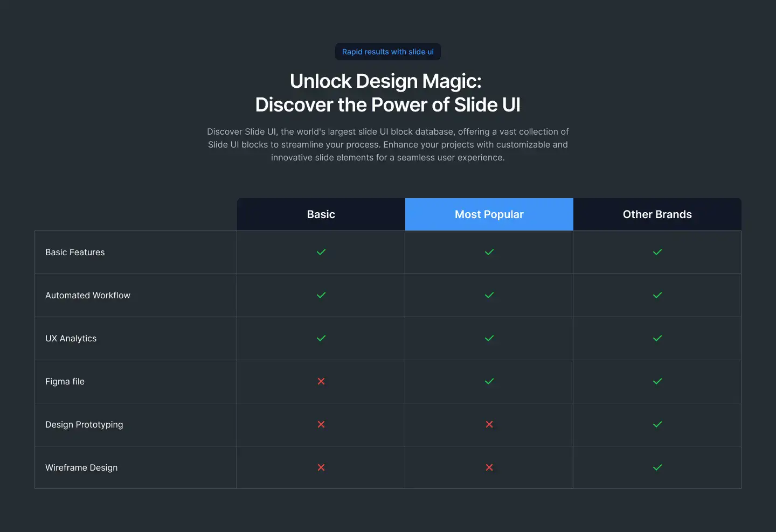Click the Basic Features checkmark under Basic
The width and height of the screenshot is (776, 532).
(x=321, y=252)
